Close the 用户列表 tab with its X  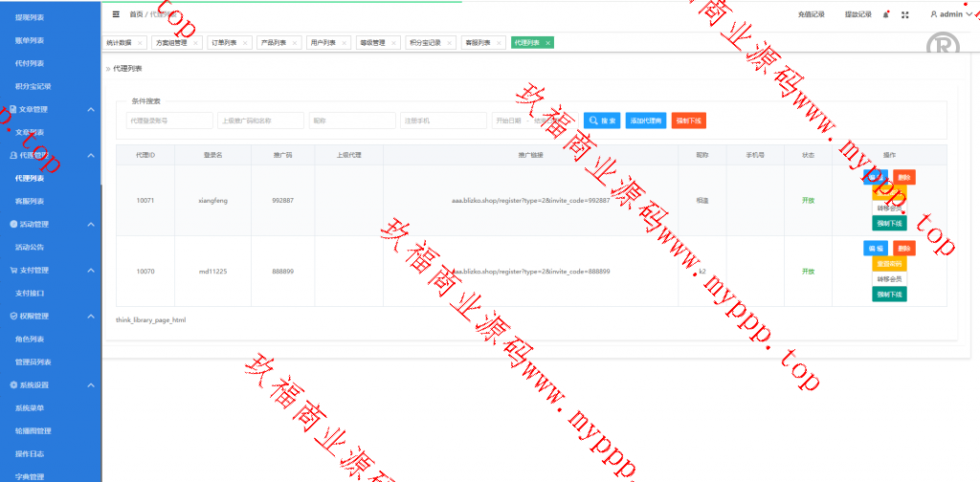coord(344,43)
